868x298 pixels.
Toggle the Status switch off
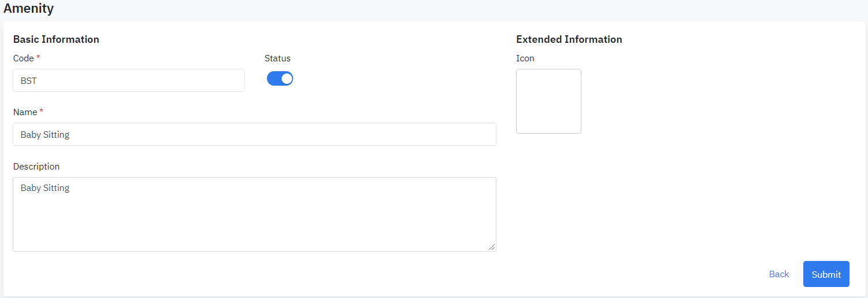(x=280, y=79)
